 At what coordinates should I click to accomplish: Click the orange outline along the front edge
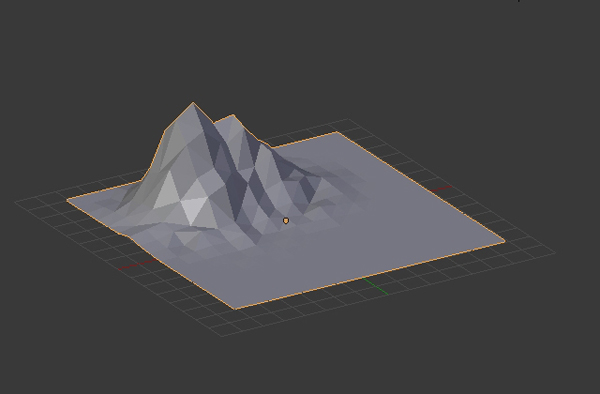click(370, 275)
